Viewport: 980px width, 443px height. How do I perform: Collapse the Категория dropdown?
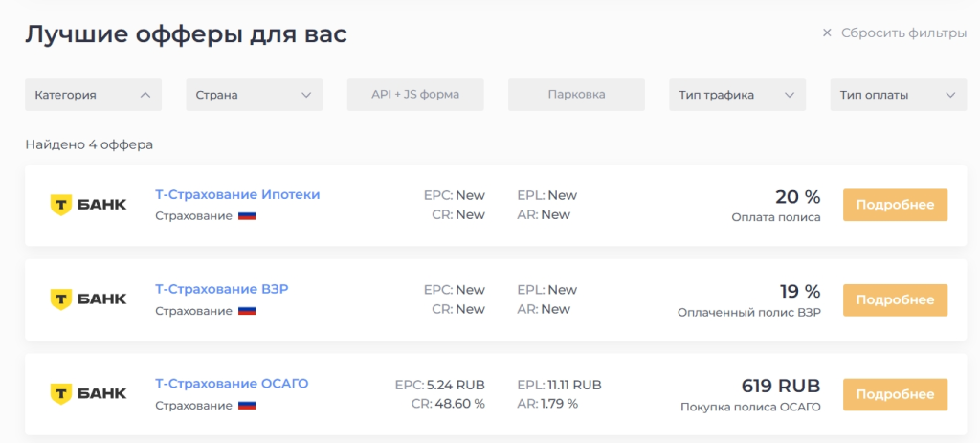[93, 95]
